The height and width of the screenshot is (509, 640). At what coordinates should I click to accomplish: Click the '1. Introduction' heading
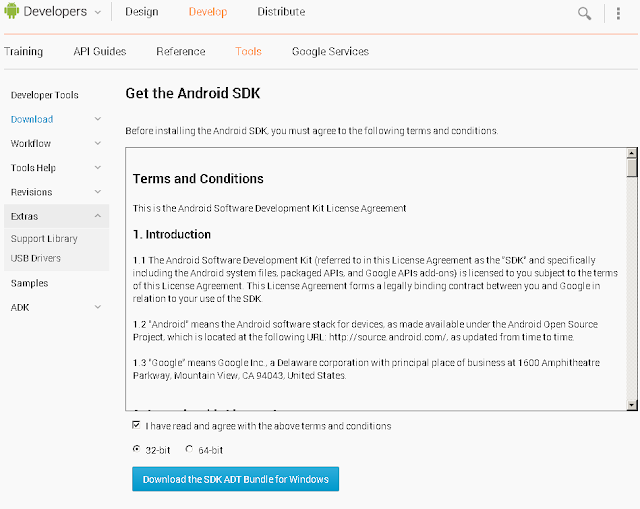click(x=172, y=234)
